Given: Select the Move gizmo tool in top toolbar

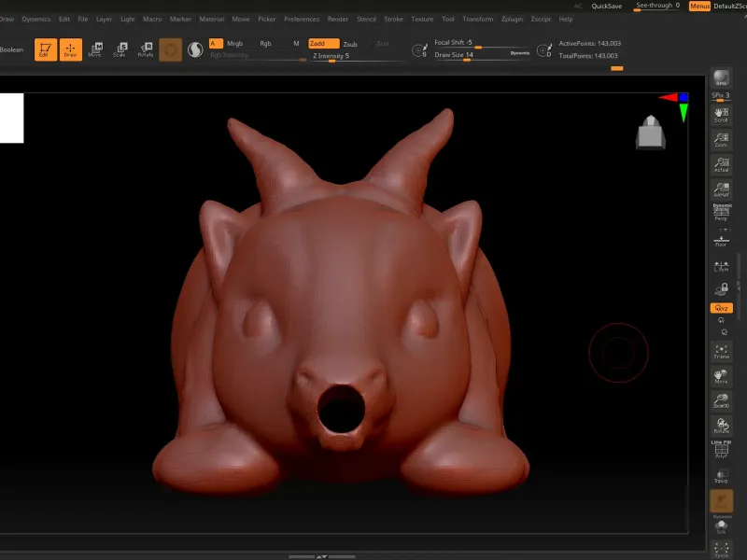Looking at the screenshot, I should pyautogui.click(x=95, y=49).
